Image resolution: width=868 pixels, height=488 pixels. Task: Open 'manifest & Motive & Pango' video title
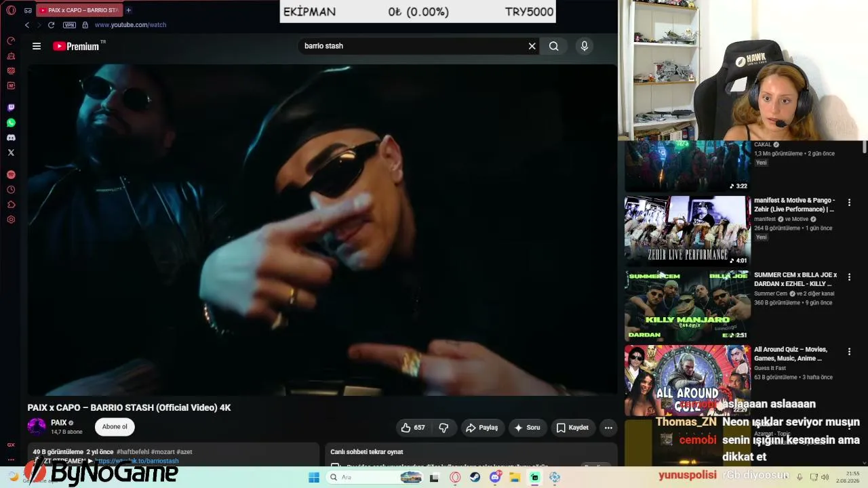click(x=795, y=205)
